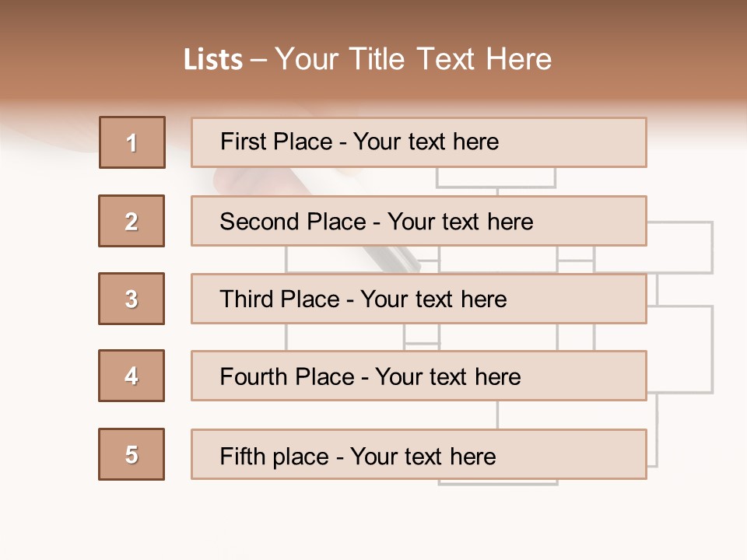Click the Second Place text bar

(x=419, y=221)
